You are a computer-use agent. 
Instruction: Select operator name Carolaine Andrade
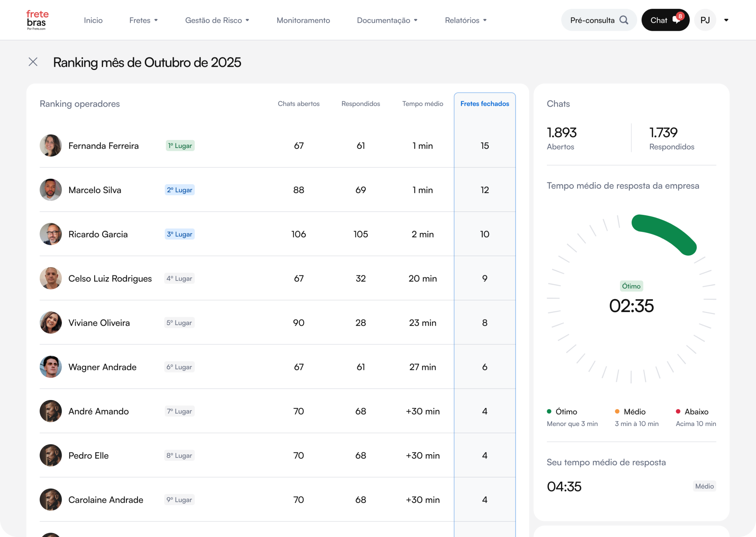106,500
